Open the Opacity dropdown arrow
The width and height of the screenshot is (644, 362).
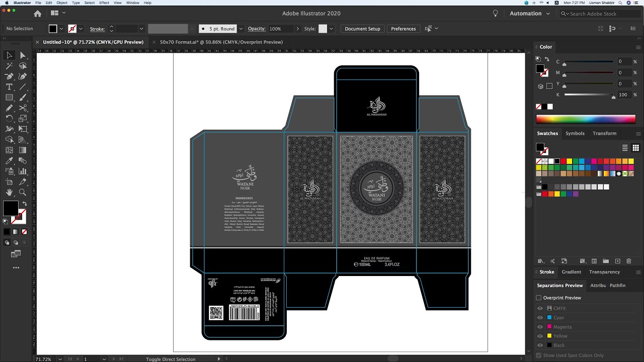tap(298, 29)
